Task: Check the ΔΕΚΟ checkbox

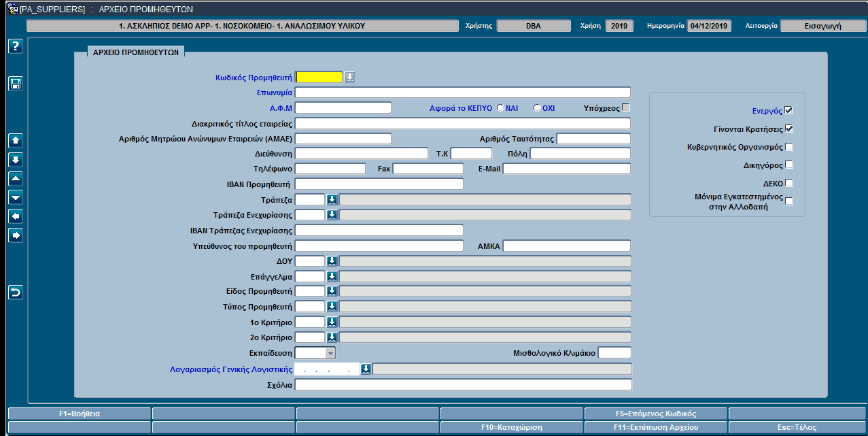Action: [788, 183]
